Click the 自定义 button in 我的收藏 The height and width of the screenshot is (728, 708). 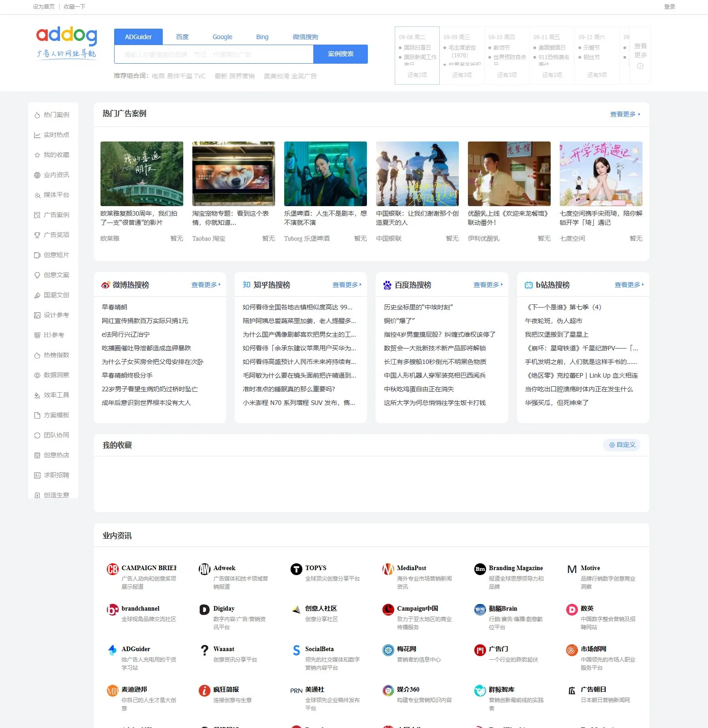[622, 445]
